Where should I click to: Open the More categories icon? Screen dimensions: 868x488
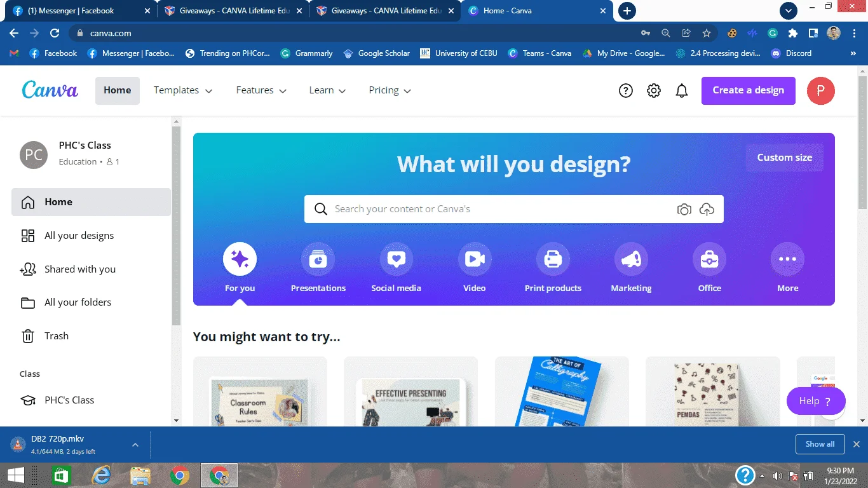787,259
